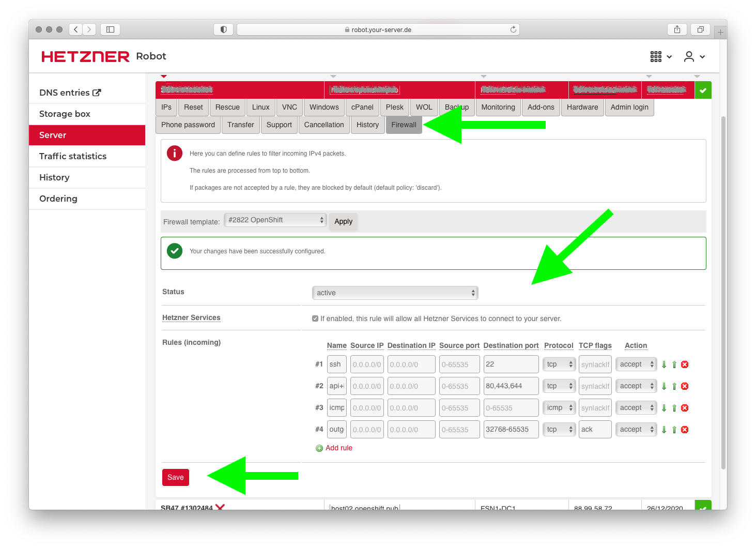
Task: Delete rule #4 outgoing
Action: 685,430
